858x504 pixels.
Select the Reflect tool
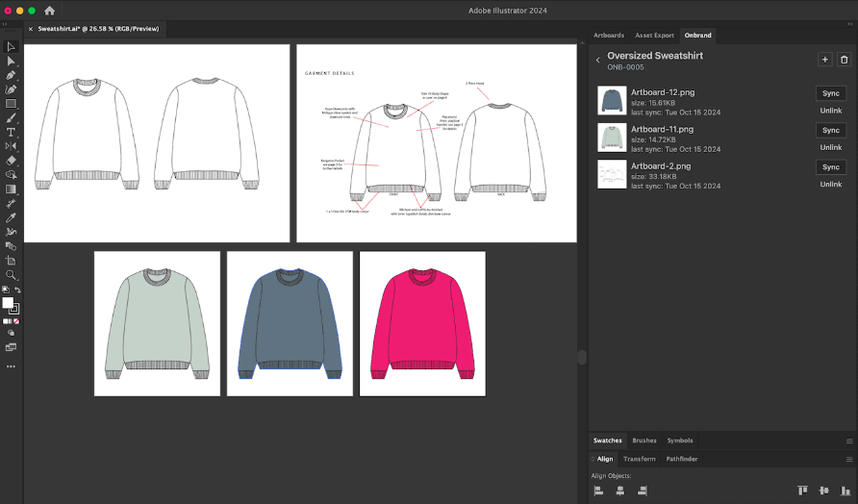coord(11,146)
